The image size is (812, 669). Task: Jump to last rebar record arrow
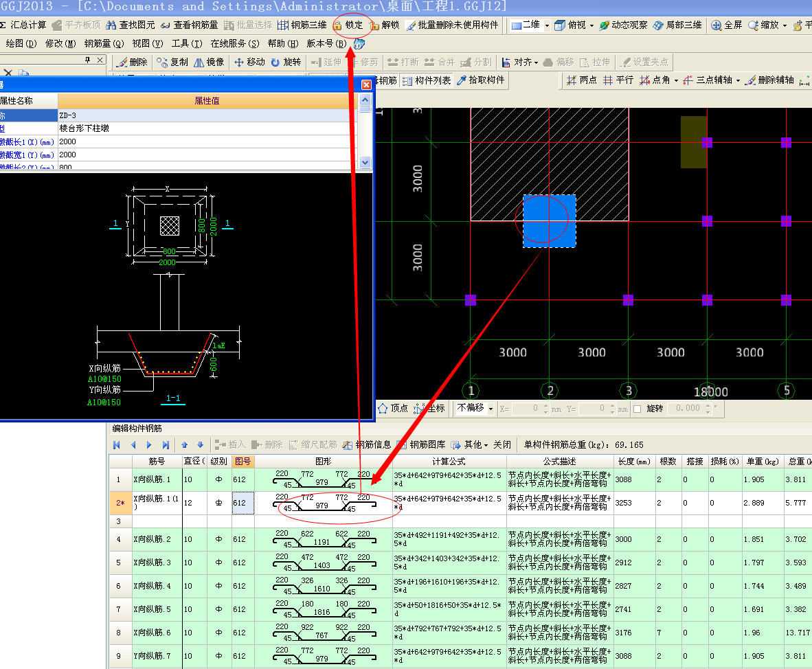pos(165,445)
